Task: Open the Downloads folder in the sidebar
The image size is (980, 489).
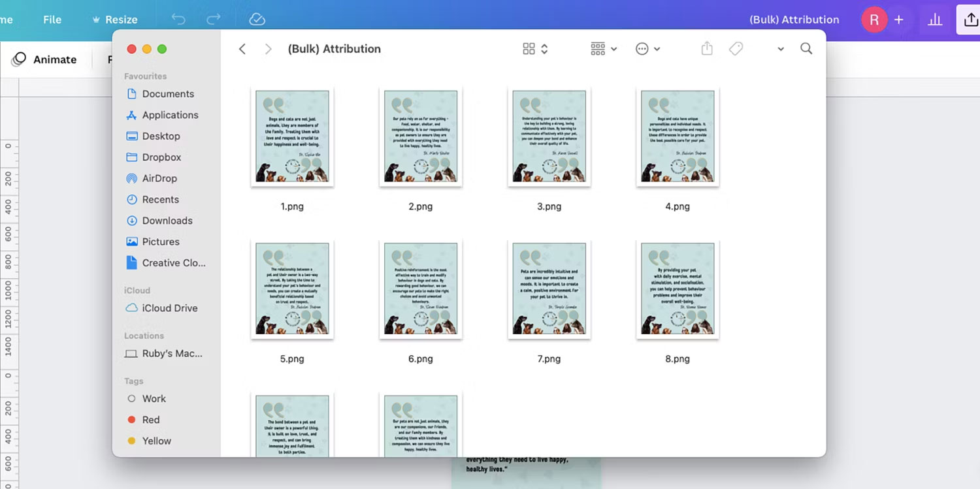Action: click(167, 221)
